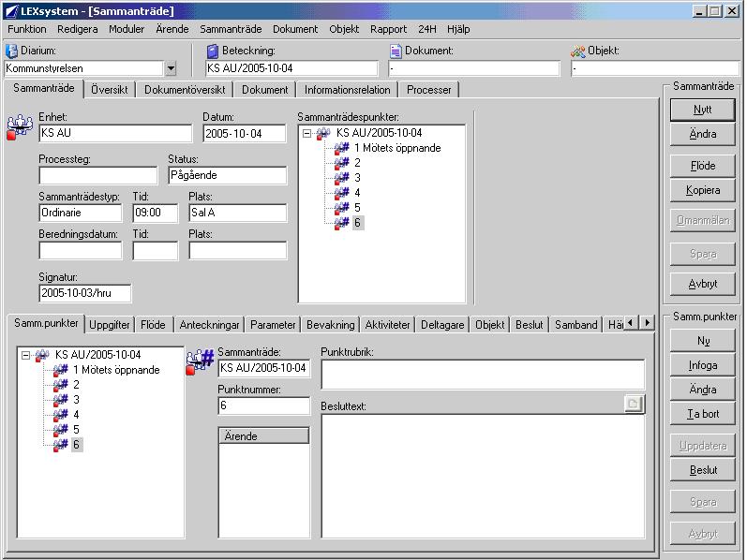Click the Kopiera button
This screenshot has height=560, width=747.
(x=703, y=190)
